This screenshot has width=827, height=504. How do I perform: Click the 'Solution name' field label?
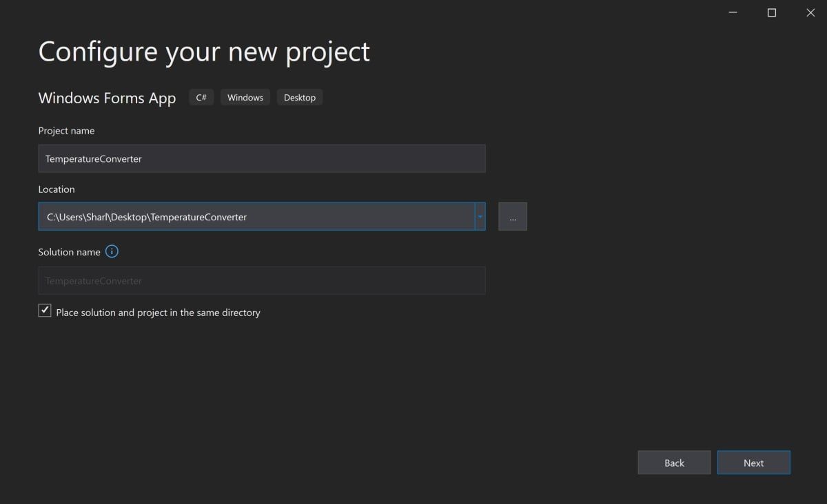tap(69, 252)
